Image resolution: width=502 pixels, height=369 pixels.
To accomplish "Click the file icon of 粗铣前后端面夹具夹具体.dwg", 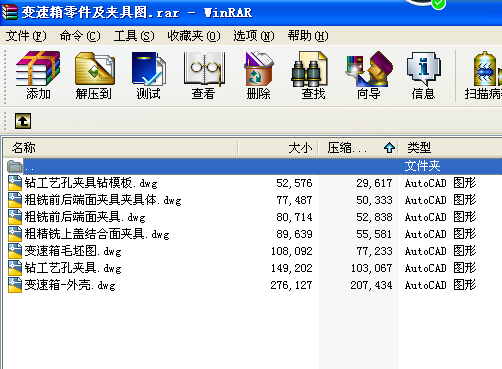I will [x=15, y=200].
